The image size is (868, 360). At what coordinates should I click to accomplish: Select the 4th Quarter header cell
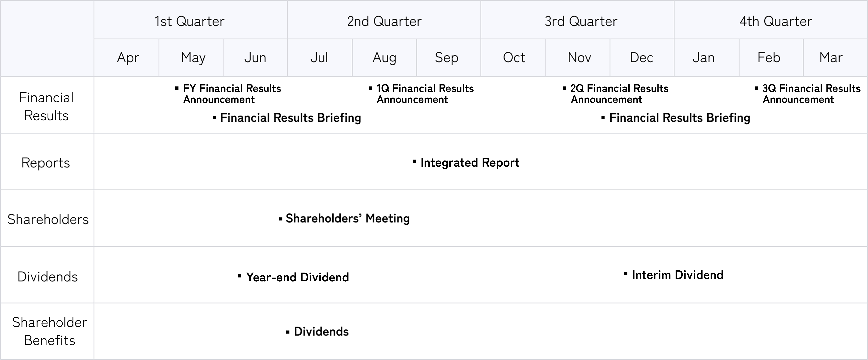pos(775,21)
